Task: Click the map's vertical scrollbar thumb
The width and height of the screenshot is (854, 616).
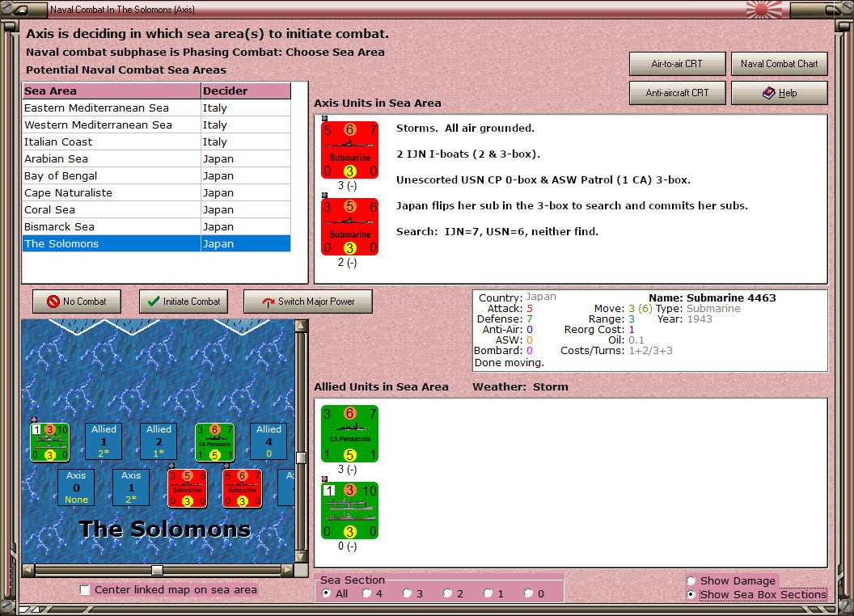Action: (301, 457)
